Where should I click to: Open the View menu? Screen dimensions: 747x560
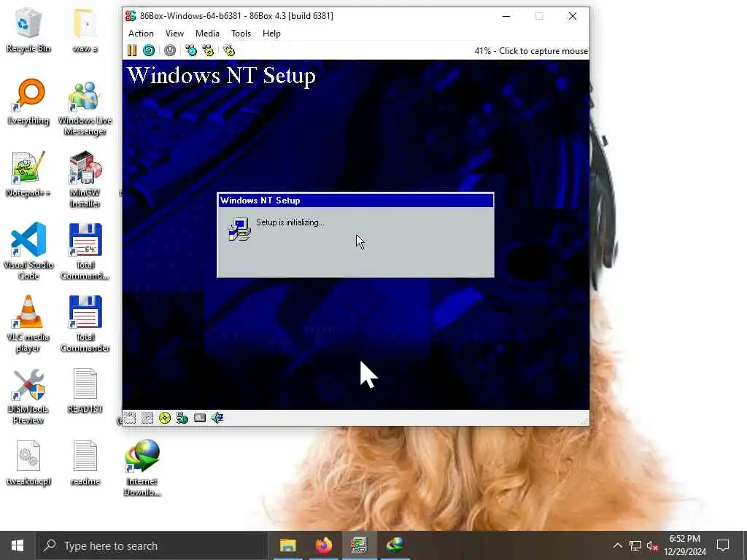pos(174,34)
